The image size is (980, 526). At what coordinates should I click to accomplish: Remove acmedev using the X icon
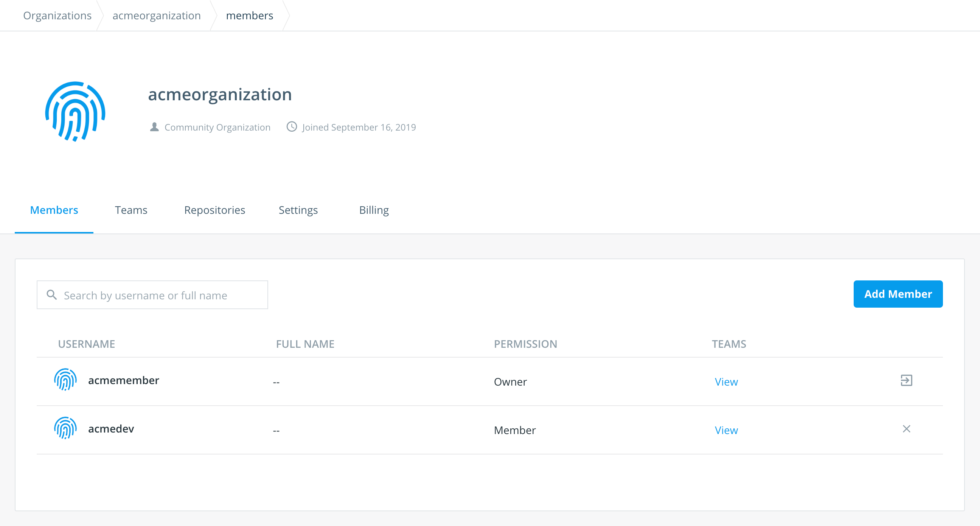(906, 429)
